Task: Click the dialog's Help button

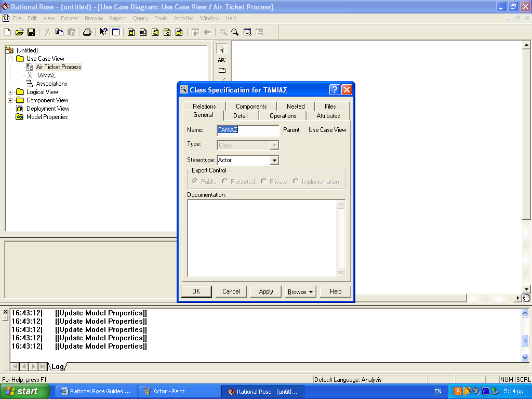Action: coord(336,291)
